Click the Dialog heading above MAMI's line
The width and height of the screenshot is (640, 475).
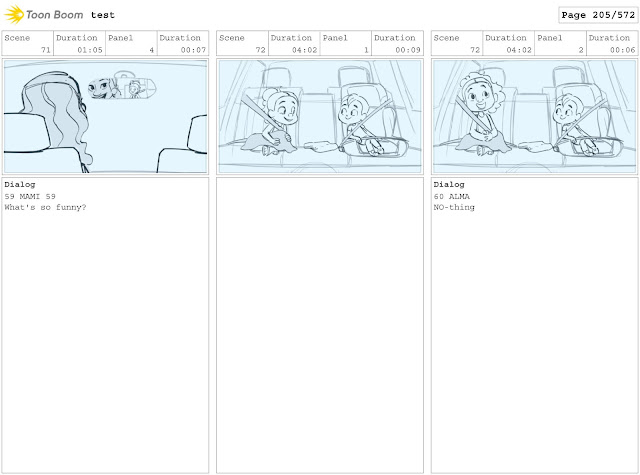[x=20, y=184]
